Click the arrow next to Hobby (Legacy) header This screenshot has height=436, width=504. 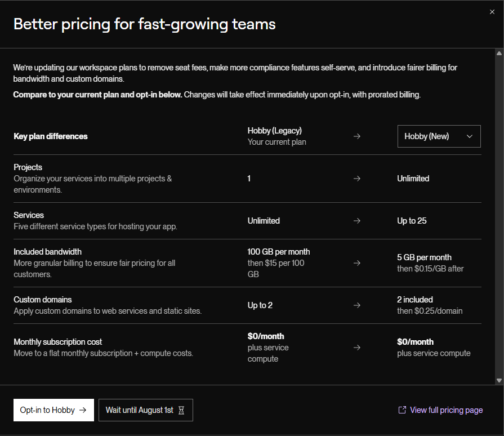pyautogui.click(x=357, y=136)
